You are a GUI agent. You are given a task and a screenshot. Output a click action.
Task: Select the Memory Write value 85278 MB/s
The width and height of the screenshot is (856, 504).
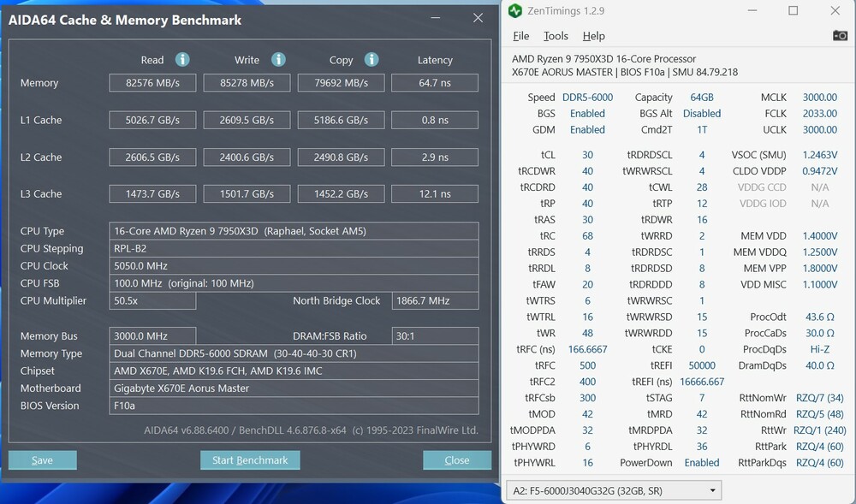tap(247, 83)
